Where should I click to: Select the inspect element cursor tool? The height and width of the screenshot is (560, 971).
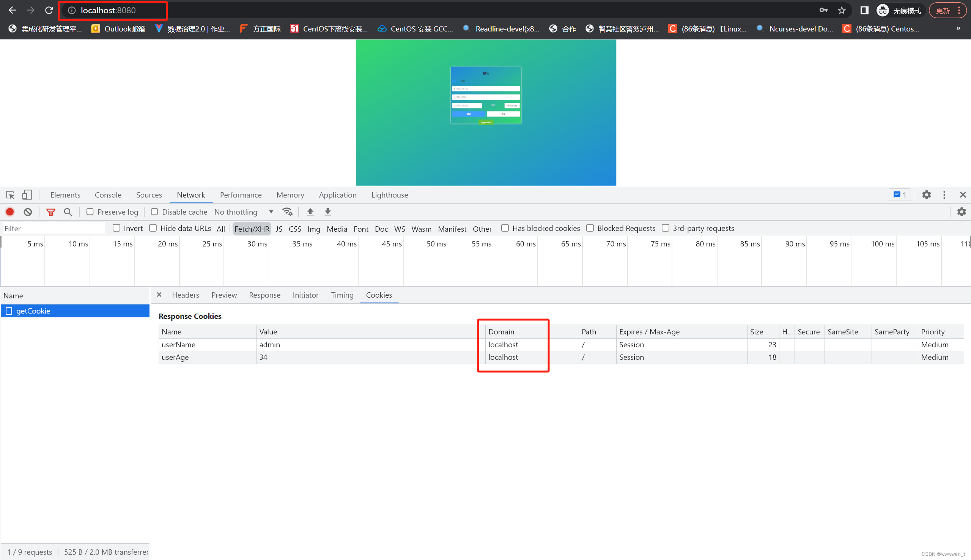10,195
